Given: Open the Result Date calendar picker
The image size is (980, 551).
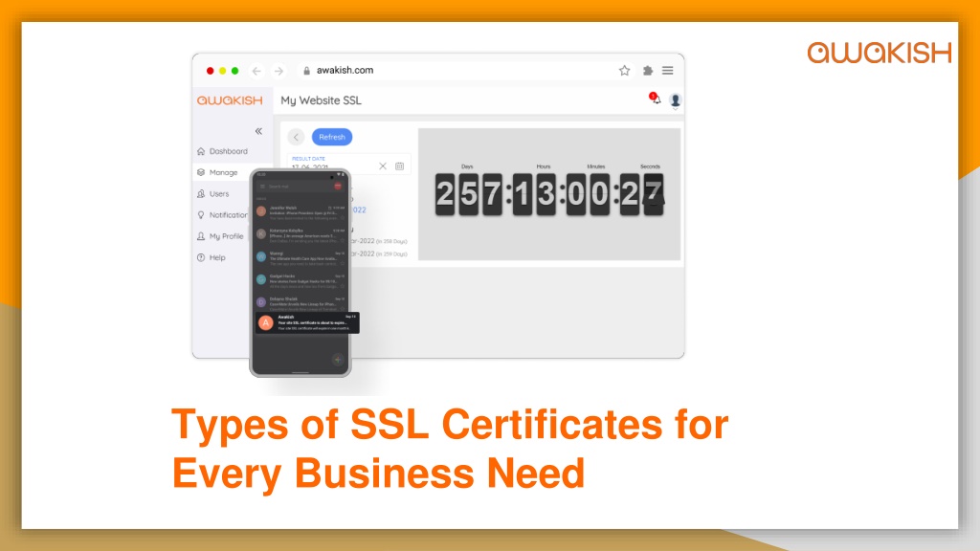Looking at the screenshot, I should click(x=399, y=166).
